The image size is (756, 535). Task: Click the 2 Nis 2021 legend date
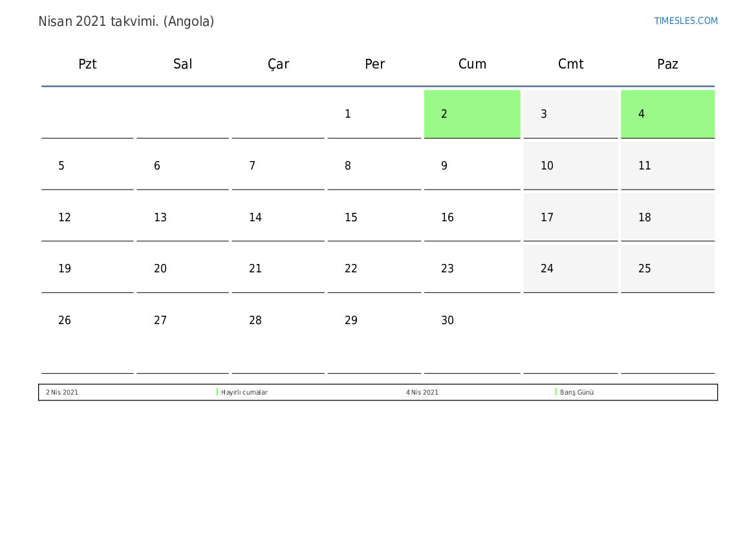[61, 392]
